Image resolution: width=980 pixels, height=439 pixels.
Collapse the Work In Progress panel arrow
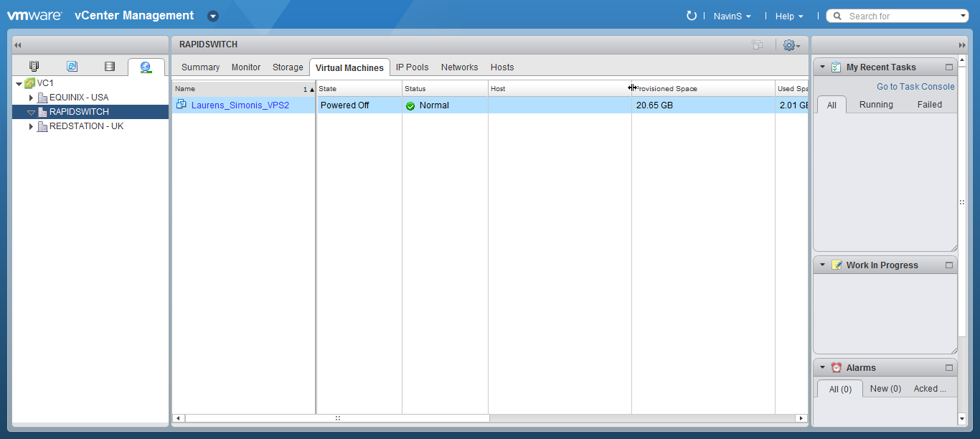point(822,265)
